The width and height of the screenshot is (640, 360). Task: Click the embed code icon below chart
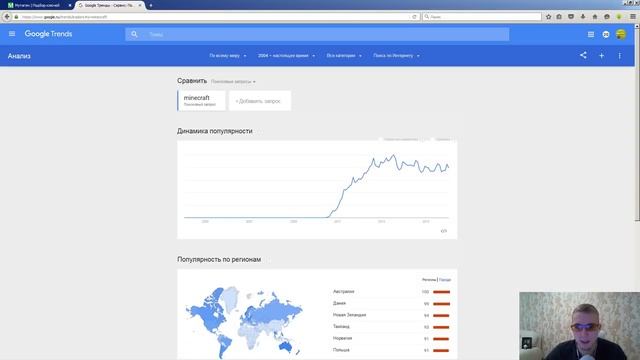(444, 231)
